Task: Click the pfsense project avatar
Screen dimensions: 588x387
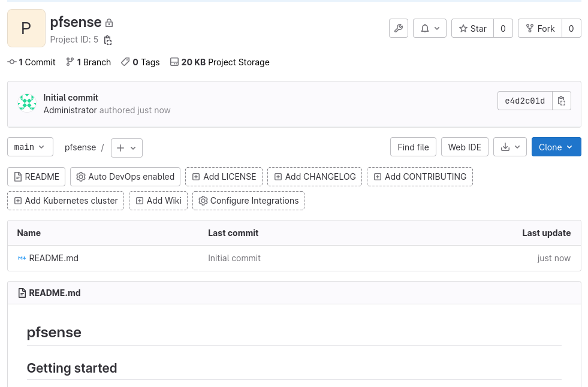Action: (26, 28)
